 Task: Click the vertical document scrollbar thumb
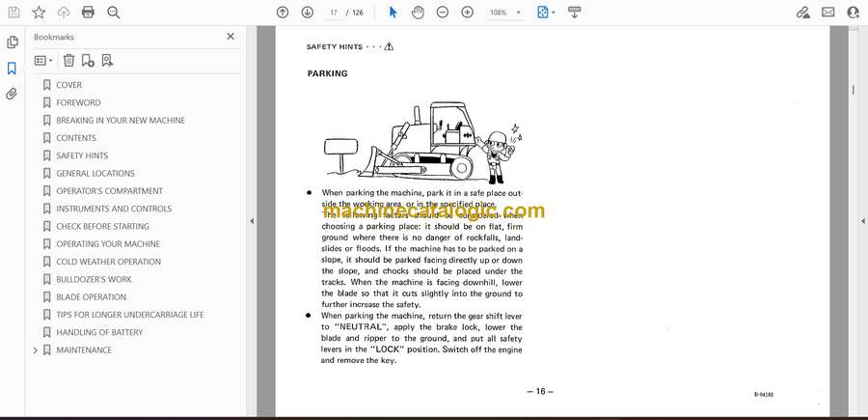click(x=853, y=89)
